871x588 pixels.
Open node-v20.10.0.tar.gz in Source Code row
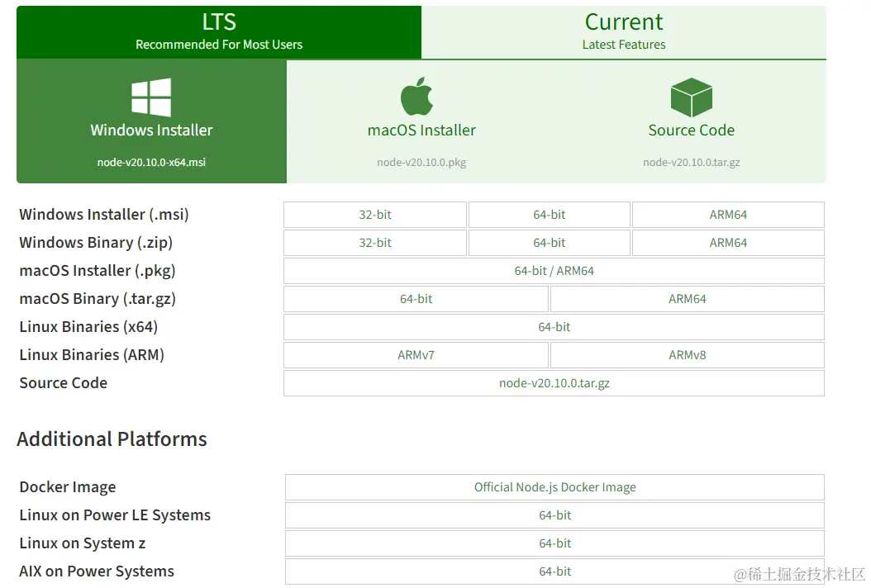[554, 383]
